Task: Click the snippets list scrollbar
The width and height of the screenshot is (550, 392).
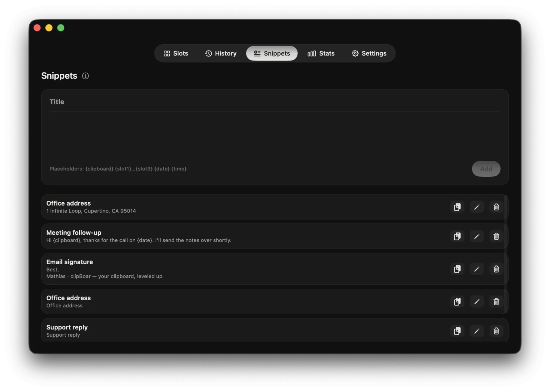Action: (x=506, y=253)
